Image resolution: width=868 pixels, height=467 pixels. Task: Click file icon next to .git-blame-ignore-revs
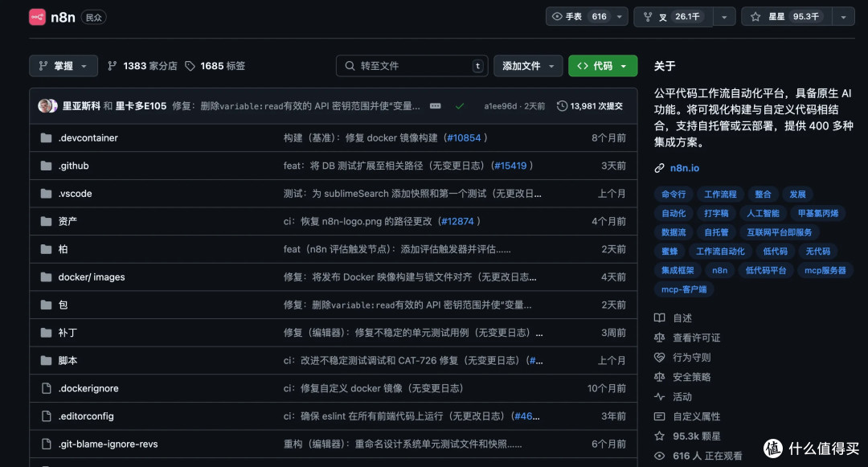pyautogui.click(x=47, y=444)
